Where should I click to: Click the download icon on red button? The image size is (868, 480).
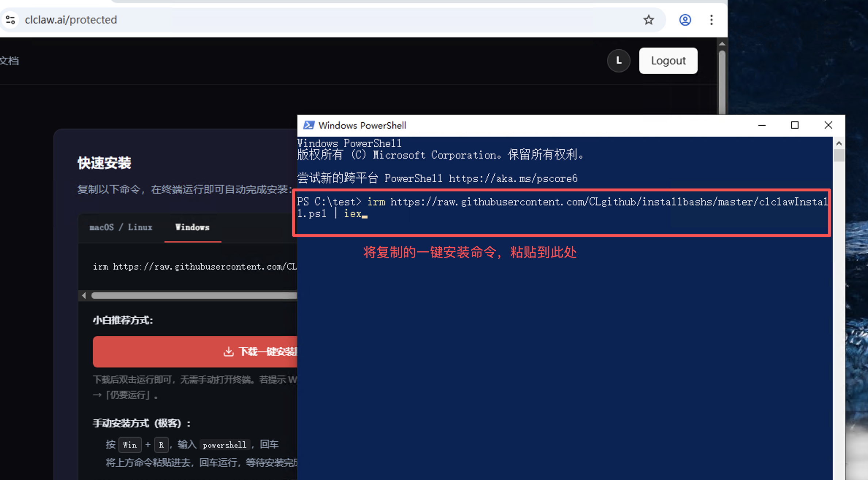[x=229, y=351]
